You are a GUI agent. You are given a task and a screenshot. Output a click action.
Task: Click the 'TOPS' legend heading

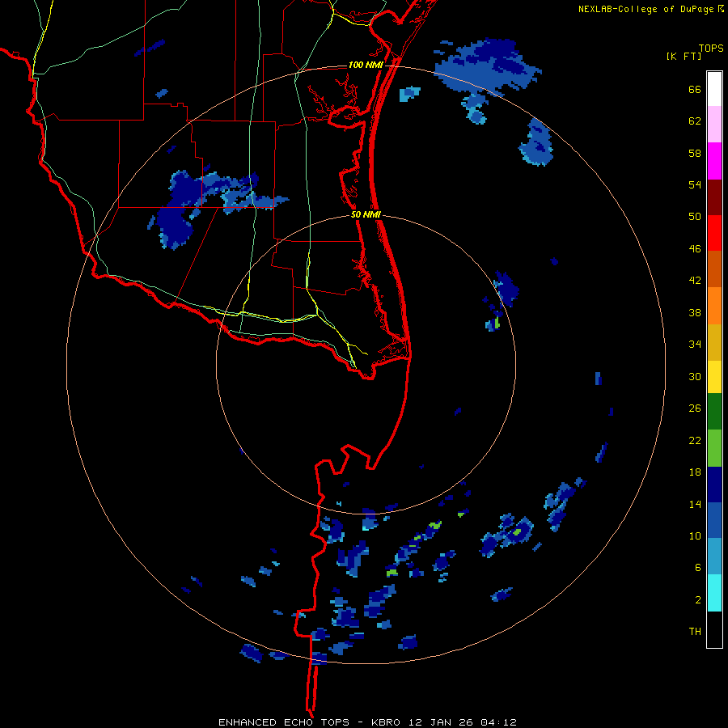(x=711, y=48)
